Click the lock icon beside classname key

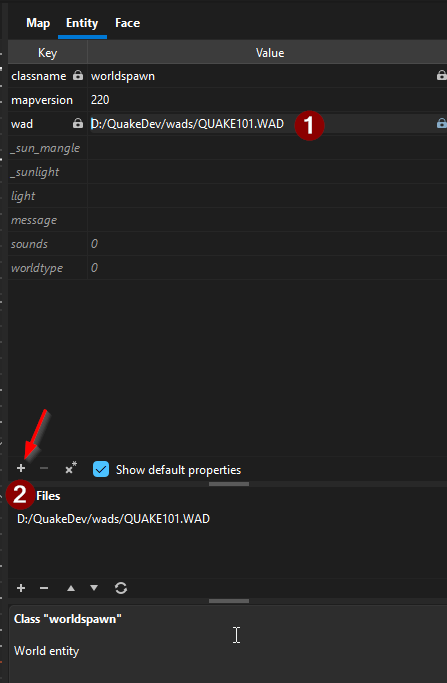tap(78, 75)
